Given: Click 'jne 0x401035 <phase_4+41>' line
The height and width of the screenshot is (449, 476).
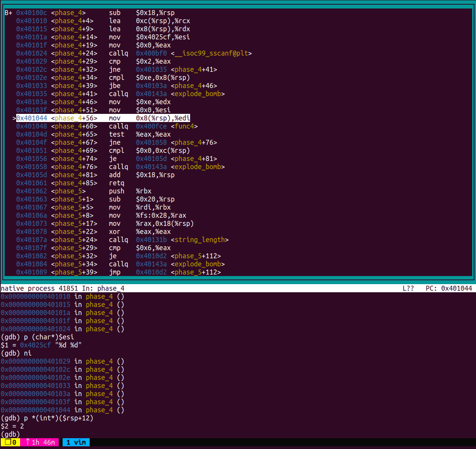Looking at the screenshot, I should (x=117, y=69).
